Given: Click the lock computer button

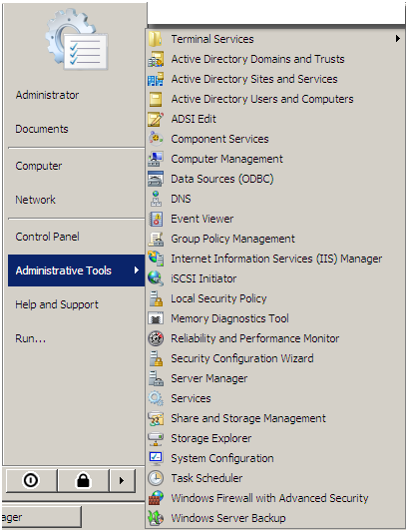Looking at the screenshot, I should (84, 480).
